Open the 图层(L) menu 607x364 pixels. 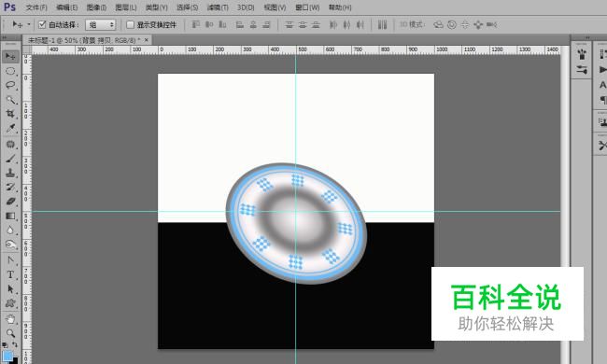tap(126, 7)
